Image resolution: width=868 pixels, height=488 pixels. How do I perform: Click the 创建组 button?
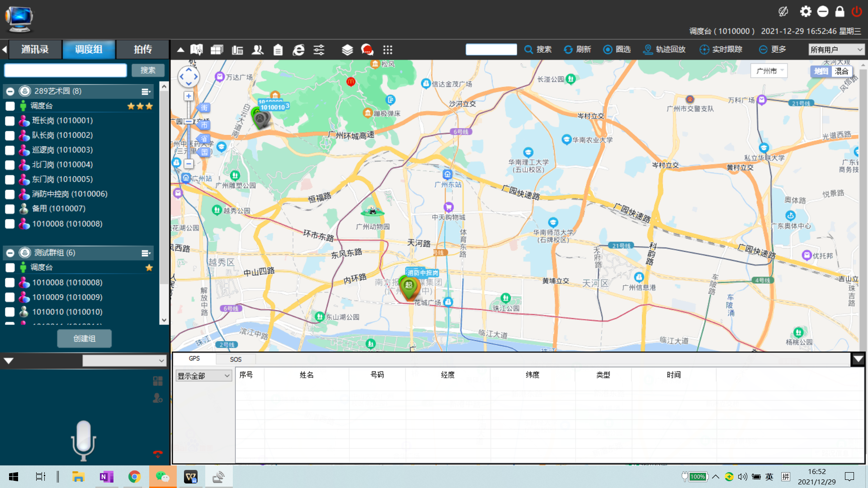[84, 338]
